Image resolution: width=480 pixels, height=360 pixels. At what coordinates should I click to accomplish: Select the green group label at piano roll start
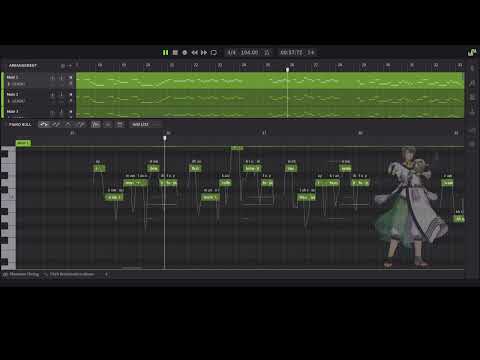pos(23,143)
